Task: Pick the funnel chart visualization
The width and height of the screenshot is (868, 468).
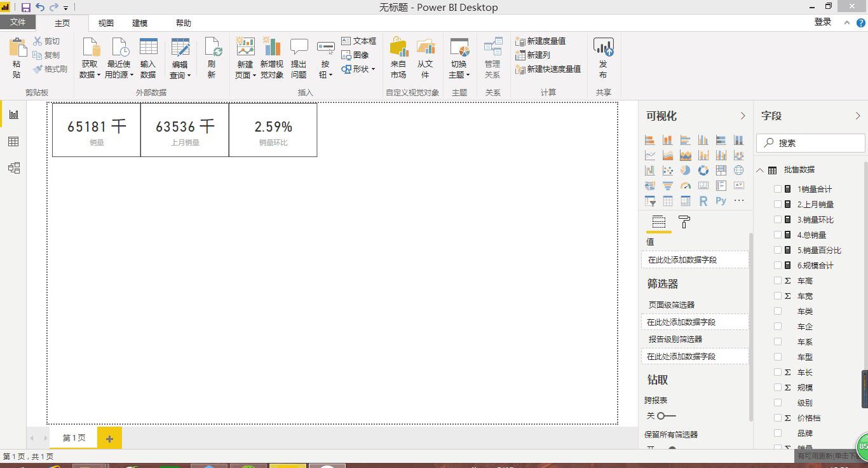Action: point(667,186)
